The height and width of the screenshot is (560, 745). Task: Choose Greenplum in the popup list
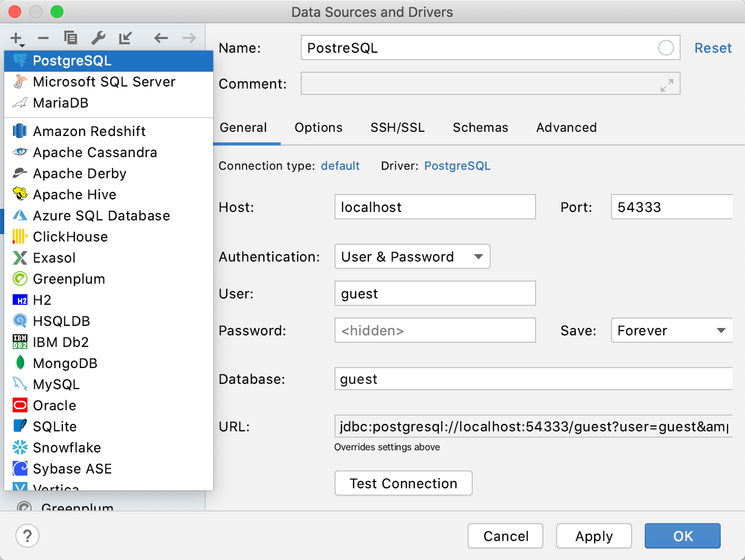click(109, 279)
